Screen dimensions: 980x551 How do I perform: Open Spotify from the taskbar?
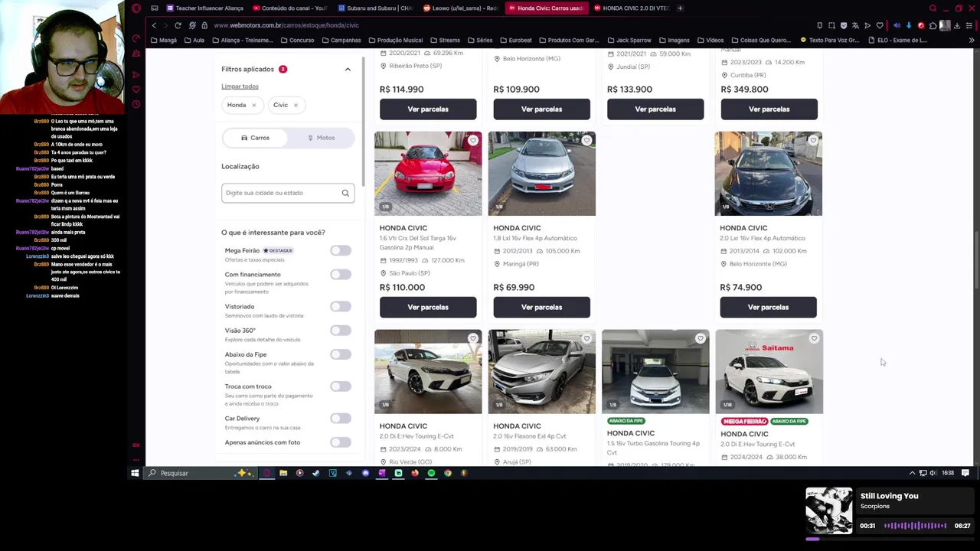point(431,473)
